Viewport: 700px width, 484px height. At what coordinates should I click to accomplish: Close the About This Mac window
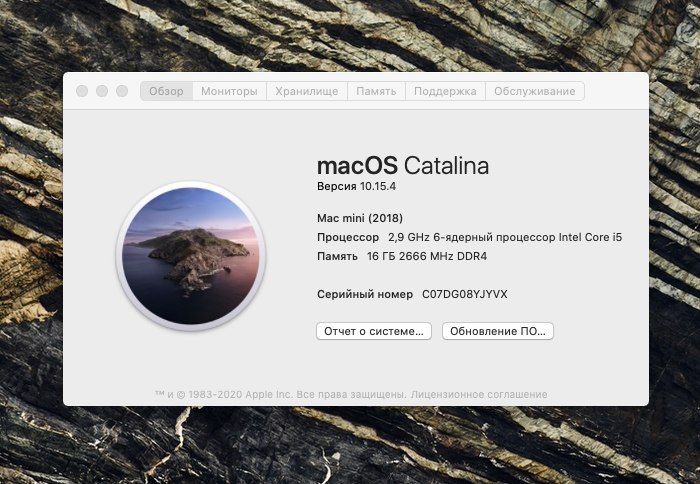(82, 91)
